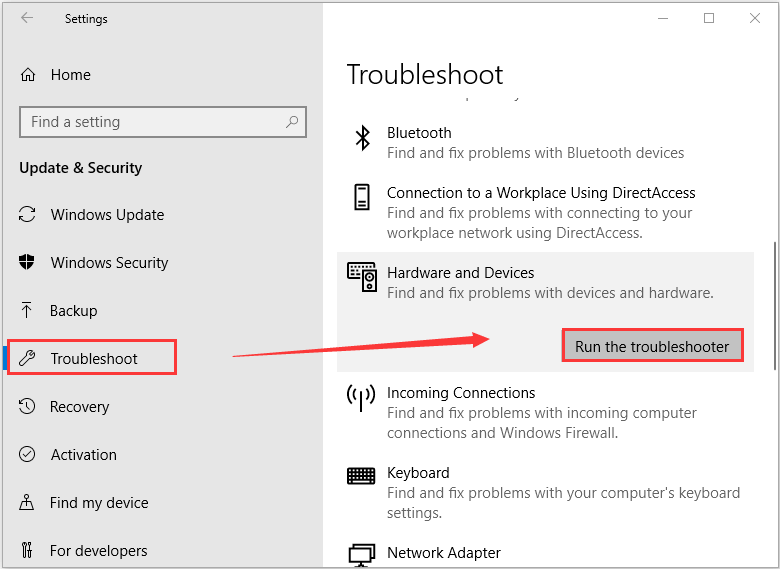Click the Windows Security shield icon
Viewport: 780px width, 569px height.
pyautogui.click(x=28, y=263)
